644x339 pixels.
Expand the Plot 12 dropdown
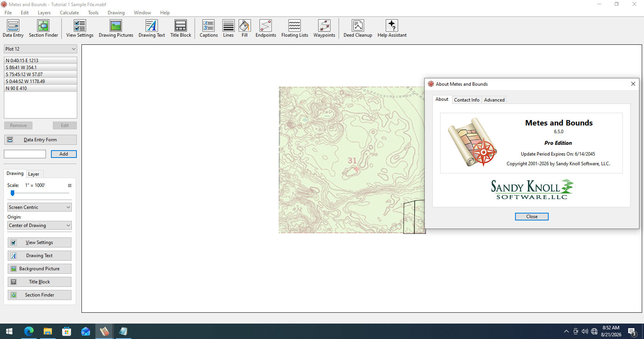41,49
